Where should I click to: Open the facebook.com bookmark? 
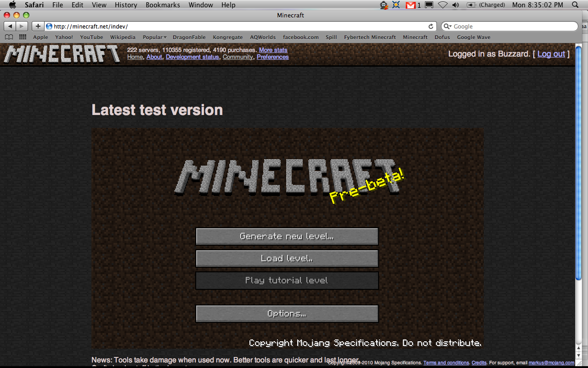301,37
